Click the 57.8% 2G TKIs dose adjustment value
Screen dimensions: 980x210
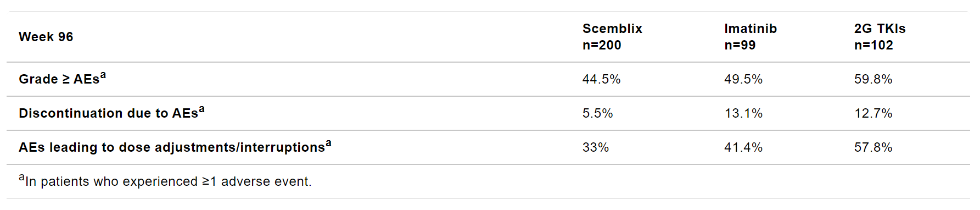[873, 147]
